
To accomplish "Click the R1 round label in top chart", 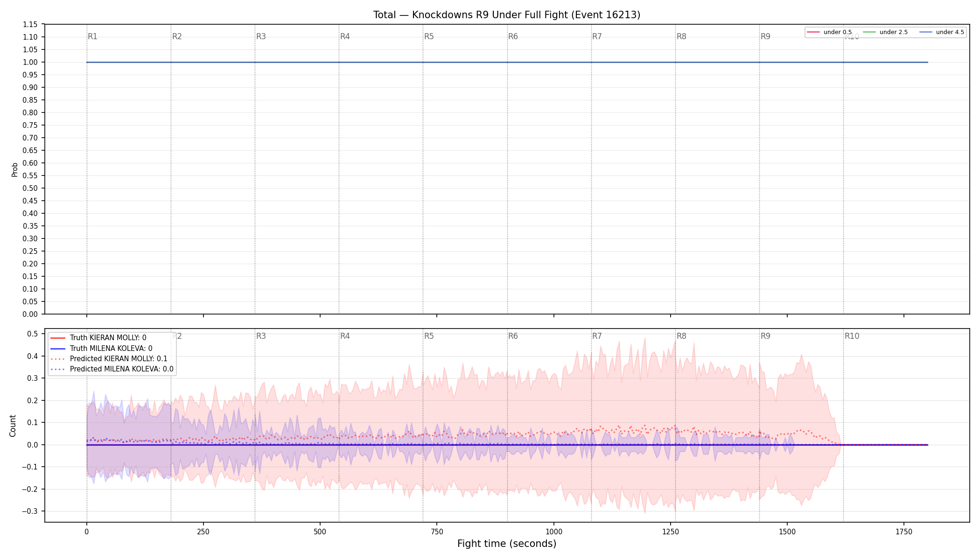I will click(93, 36).
